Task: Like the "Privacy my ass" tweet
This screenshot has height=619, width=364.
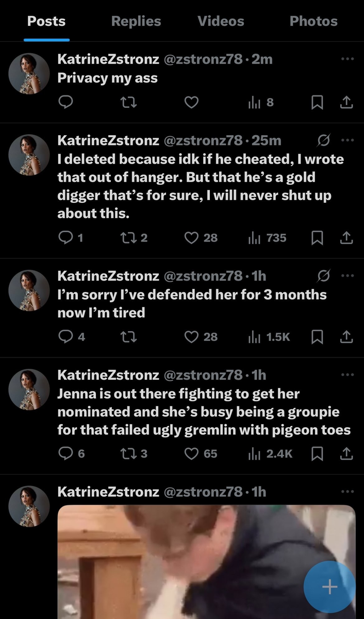Action: pos(191,102)
